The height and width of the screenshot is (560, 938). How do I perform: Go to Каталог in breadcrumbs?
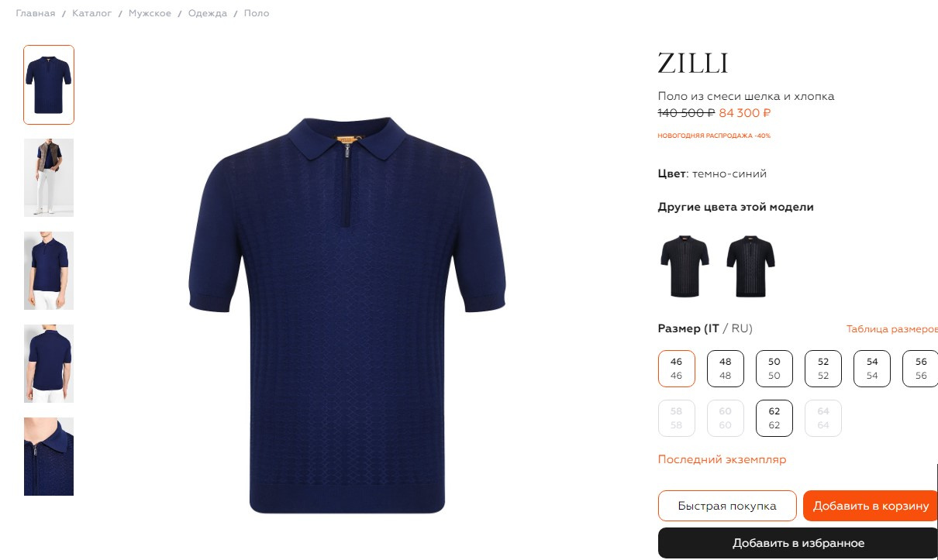pos(92,13)
